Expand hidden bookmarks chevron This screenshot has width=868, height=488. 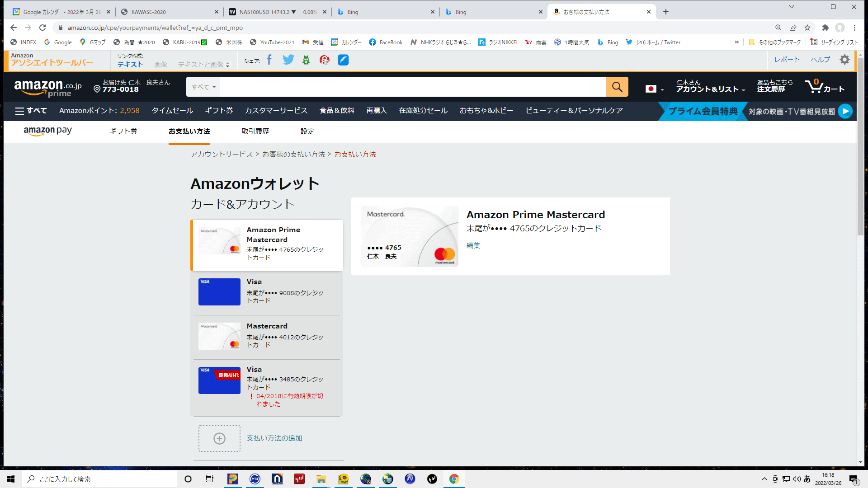coord(737,42)
